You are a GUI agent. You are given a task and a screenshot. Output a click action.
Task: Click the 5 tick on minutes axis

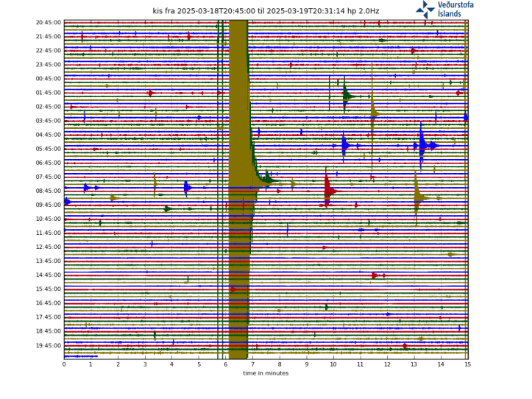(x=199, y=364)
